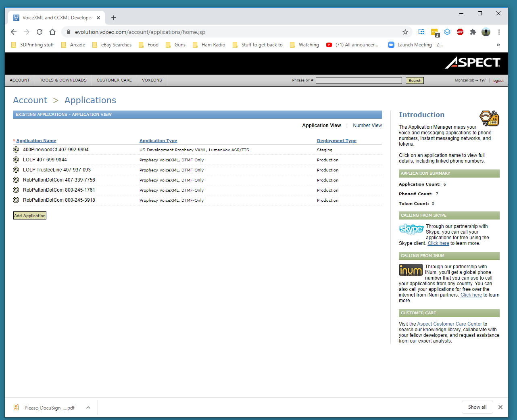The width and height of the screenshot is (517, 420).
Task: Click the logout link
Action: click(x=498, y=81)
